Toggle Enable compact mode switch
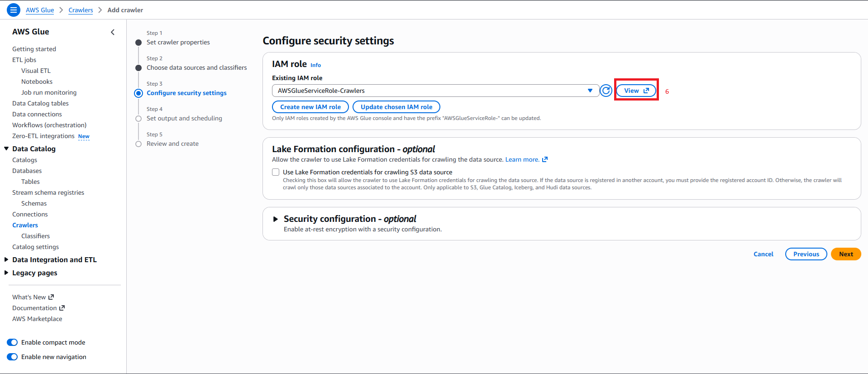 [12, 342]
